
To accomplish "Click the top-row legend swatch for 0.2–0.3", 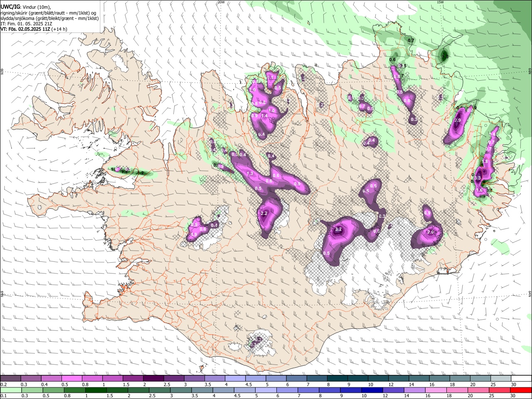I will pyautogui.click(x=10, y=378).
